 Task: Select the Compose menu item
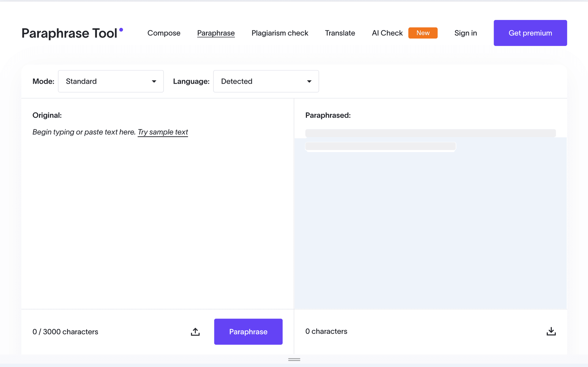tap(164, 33)
